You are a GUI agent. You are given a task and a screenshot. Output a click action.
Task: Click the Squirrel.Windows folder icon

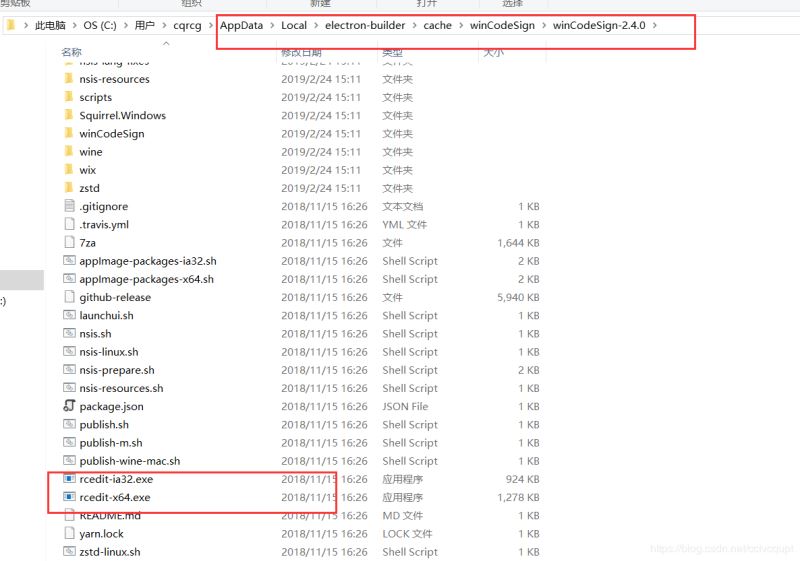pos(69,115)
